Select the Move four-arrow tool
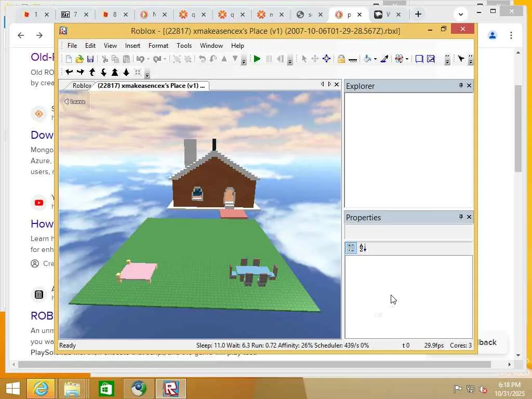The height and width of the screenshot is (399, 532). point(315,59)
